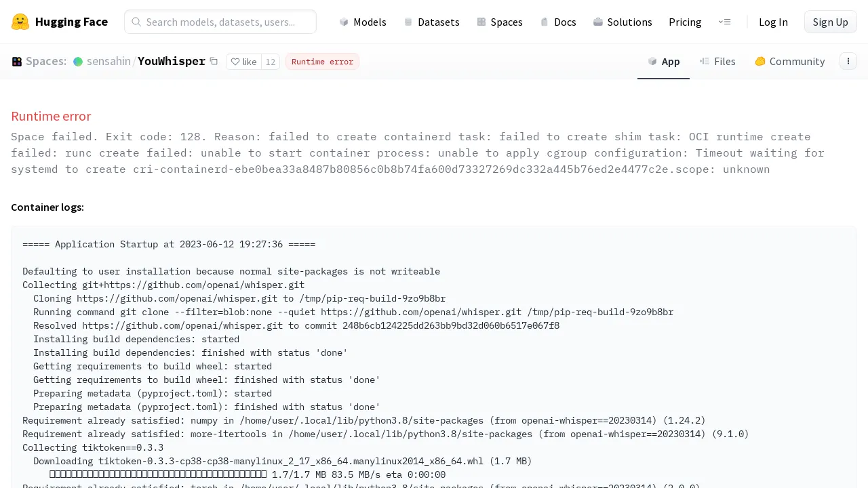The height and width of the screenshot is (488, 868).
Task: Click the sensahin user avatar
Action: 78,62
